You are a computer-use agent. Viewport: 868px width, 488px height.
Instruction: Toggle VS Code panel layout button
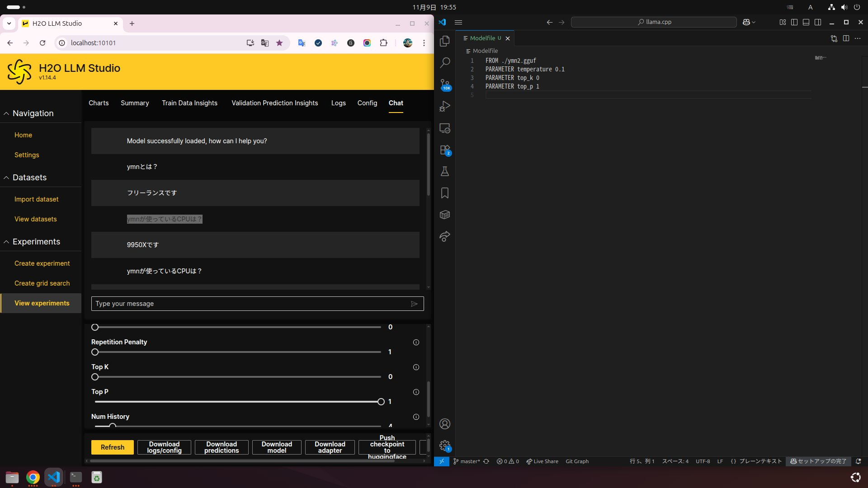806,22
